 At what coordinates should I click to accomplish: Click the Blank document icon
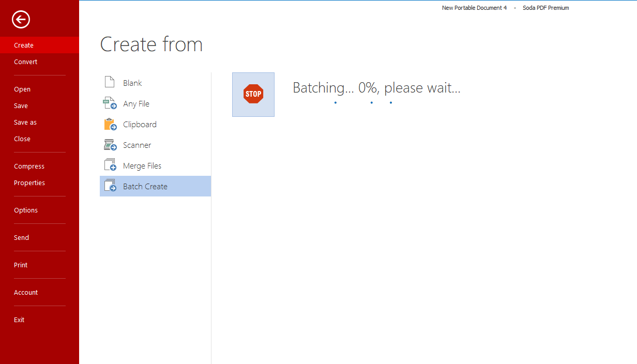click(x=109, y=83)
